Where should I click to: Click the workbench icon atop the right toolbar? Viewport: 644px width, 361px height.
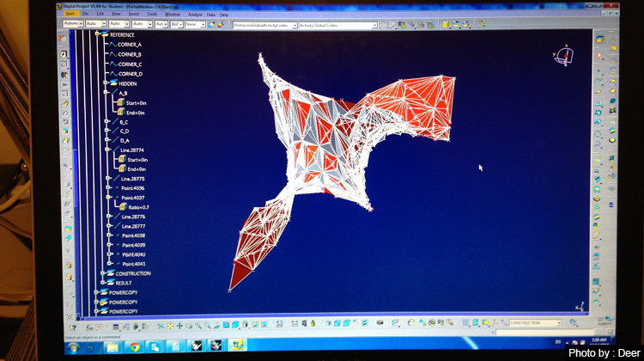click(600, 40)
